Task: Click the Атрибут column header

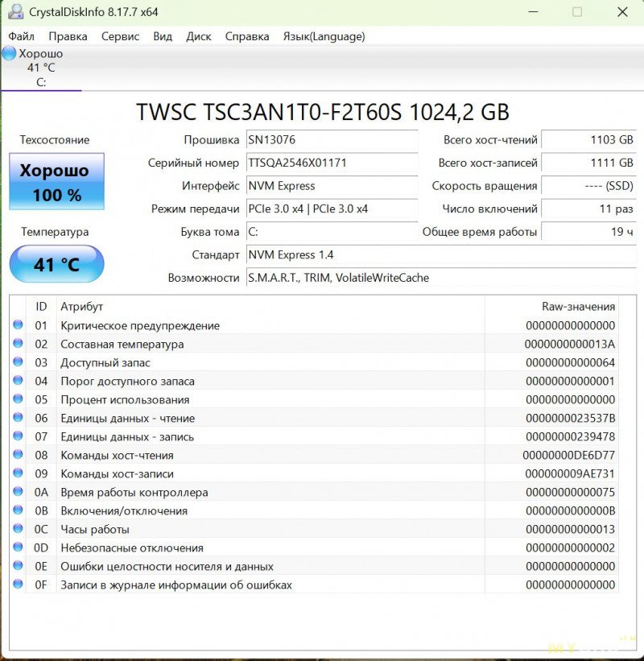Action: pyautogui.click(x=270, y=307)
